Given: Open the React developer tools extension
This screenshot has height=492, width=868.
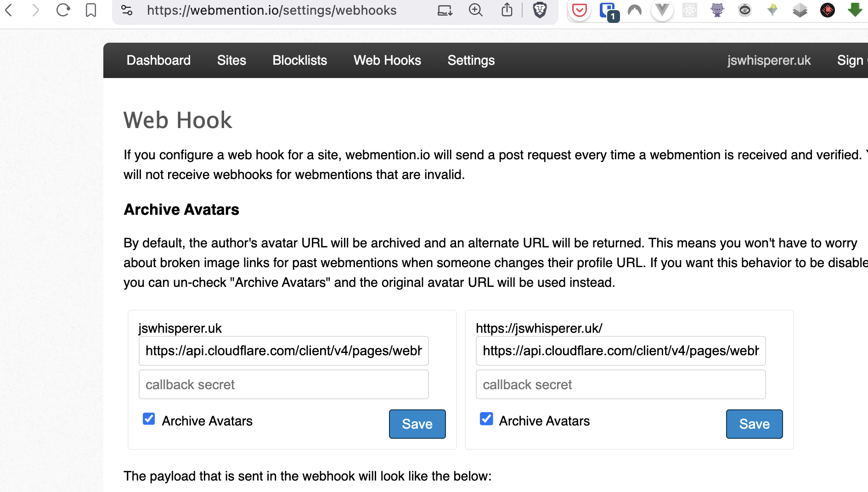Looking at the screenshot, I should (x=689, y=10).
